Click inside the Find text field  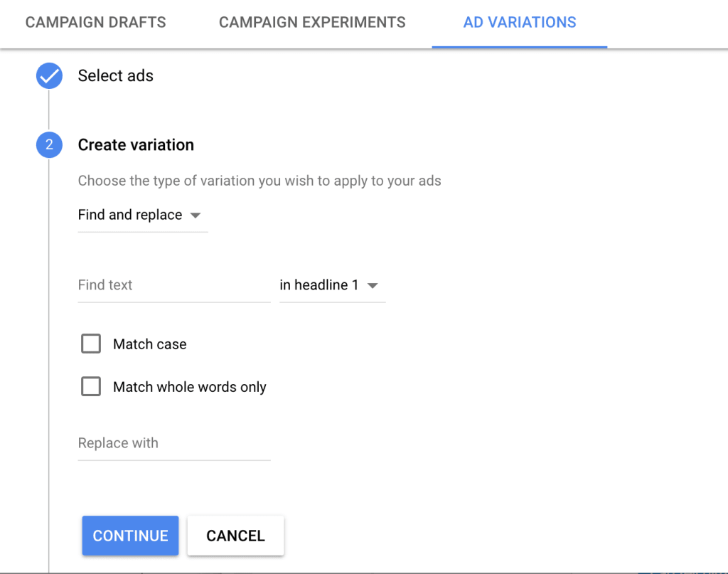[174, 285]
